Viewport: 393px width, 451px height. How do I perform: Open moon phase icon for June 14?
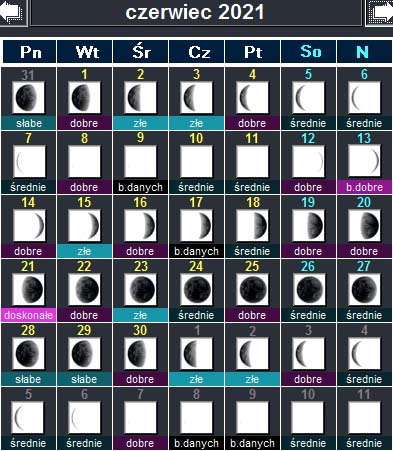pyautogui.click(x=29, y=226)
